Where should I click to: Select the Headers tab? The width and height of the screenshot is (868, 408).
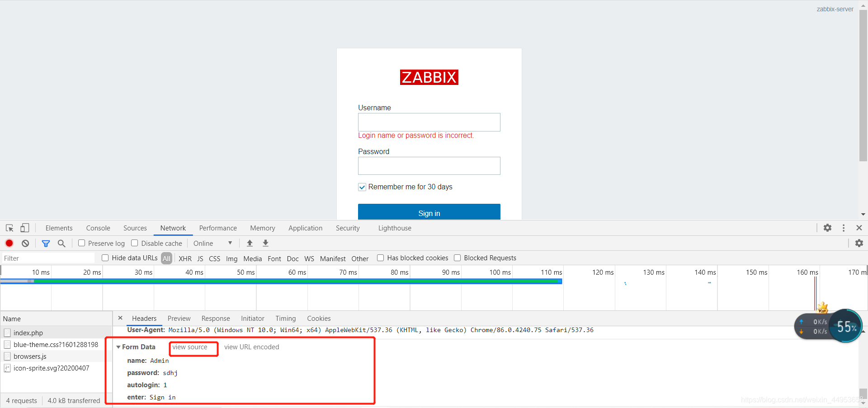tap(144, 319)
